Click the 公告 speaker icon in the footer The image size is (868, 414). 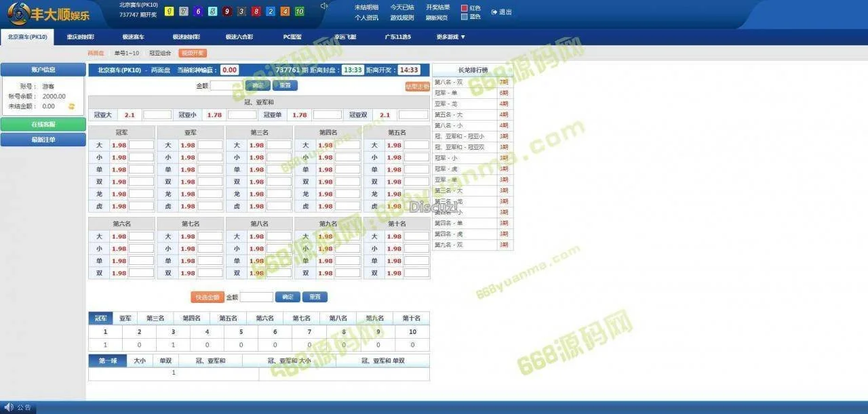pos(9,407)
